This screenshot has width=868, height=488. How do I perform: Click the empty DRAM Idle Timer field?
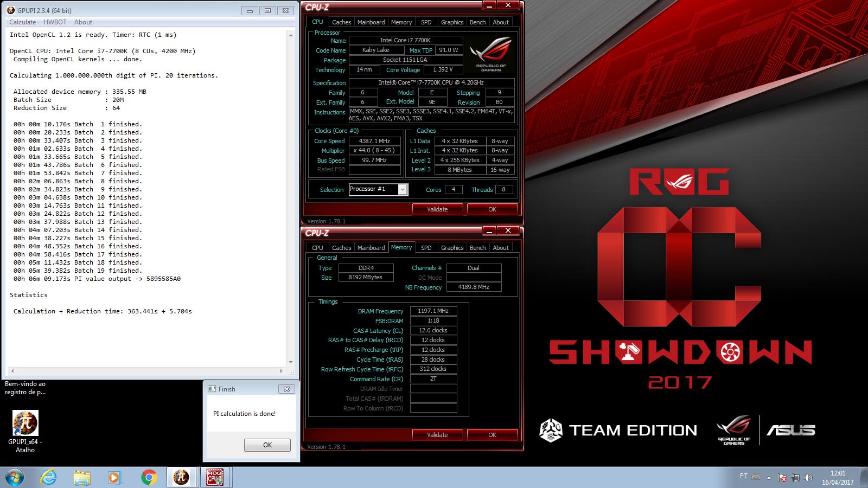click(x=433, y=389)
